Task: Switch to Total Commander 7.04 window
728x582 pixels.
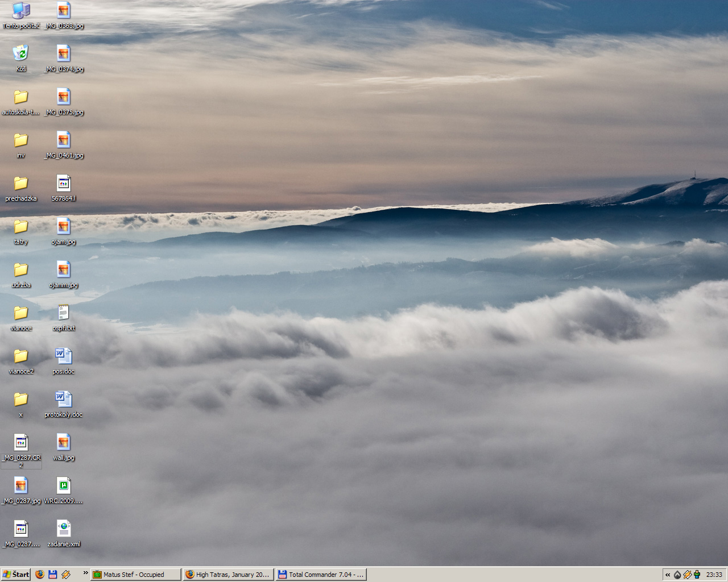Action: pyautogui.click(x=321, y=575)
